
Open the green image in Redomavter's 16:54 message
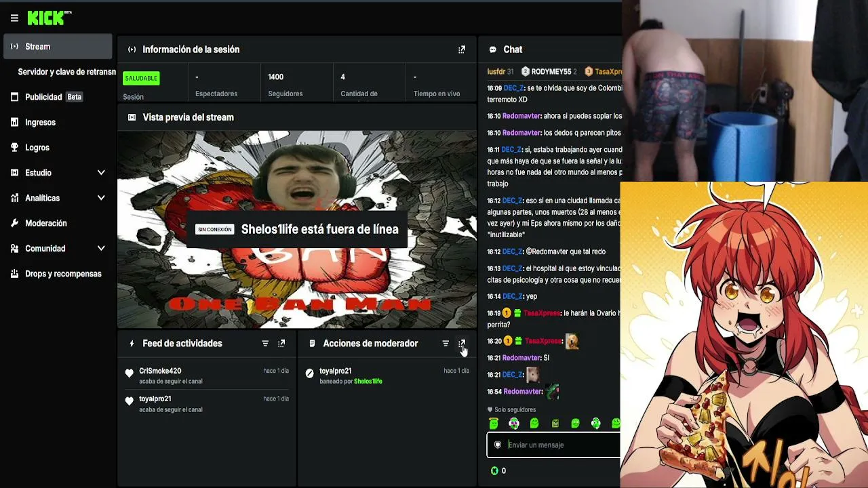[x=553, y=391]
